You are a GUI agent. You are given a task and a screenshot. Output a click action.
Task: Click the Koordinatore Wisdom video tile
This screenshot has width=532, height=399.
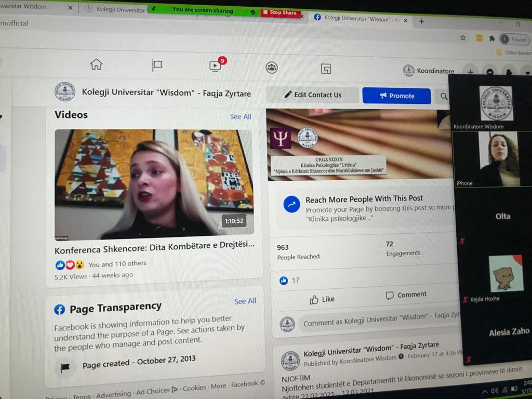pos(491,103)
